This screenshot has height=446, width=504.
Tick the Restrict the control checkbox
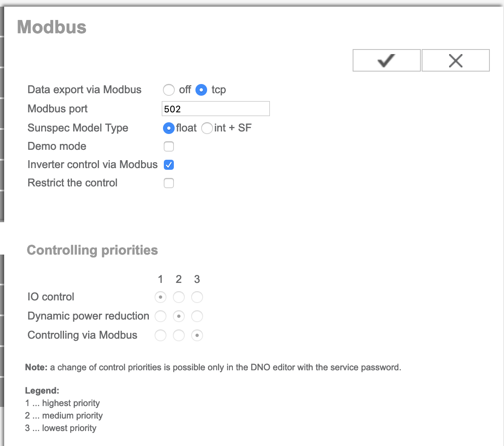coord(169,183)
